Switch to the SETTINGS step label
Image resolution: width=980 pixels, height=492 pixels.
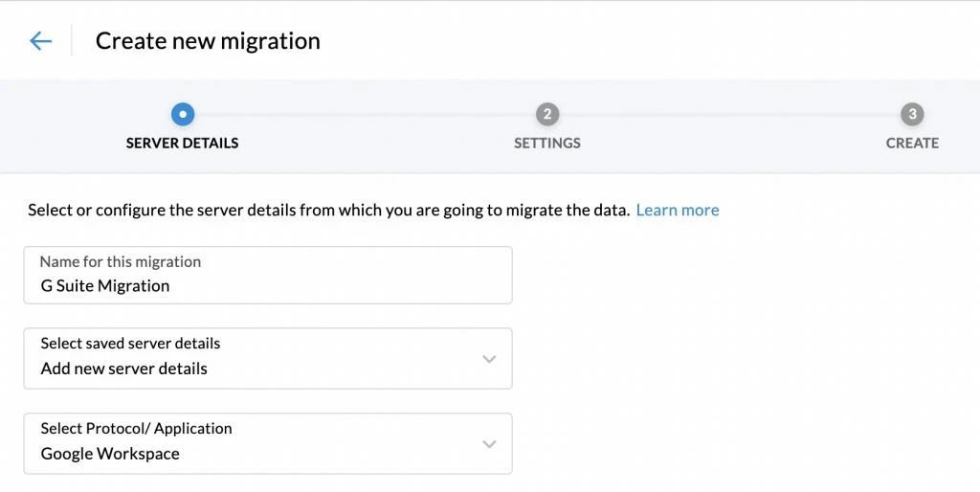pos(546,144)
